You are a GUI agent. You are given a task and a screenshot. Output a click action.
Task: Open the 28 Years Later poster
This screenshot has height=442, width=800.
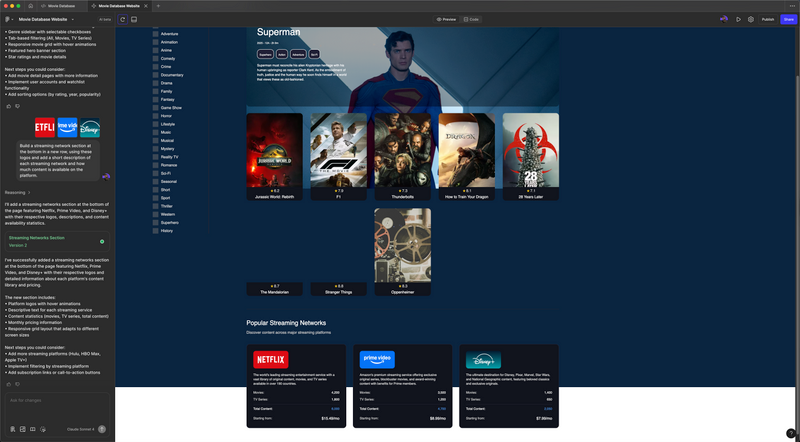tap(531, 150)
